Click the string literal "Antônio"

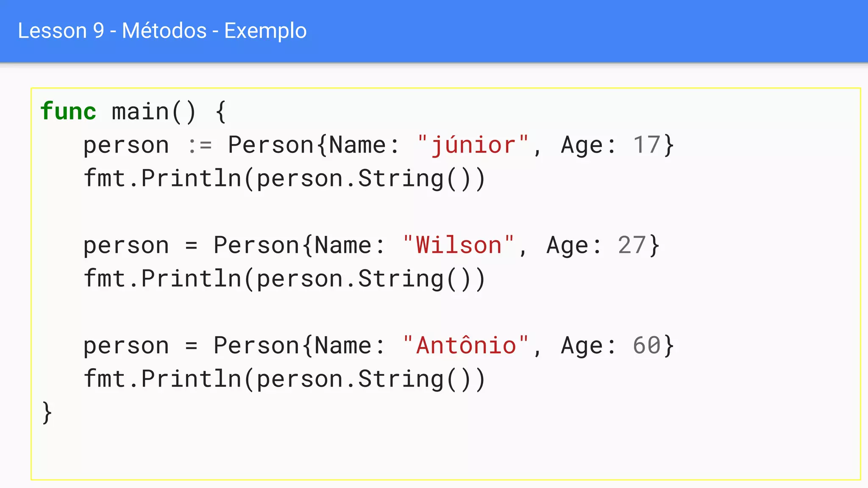click(465, 345)
